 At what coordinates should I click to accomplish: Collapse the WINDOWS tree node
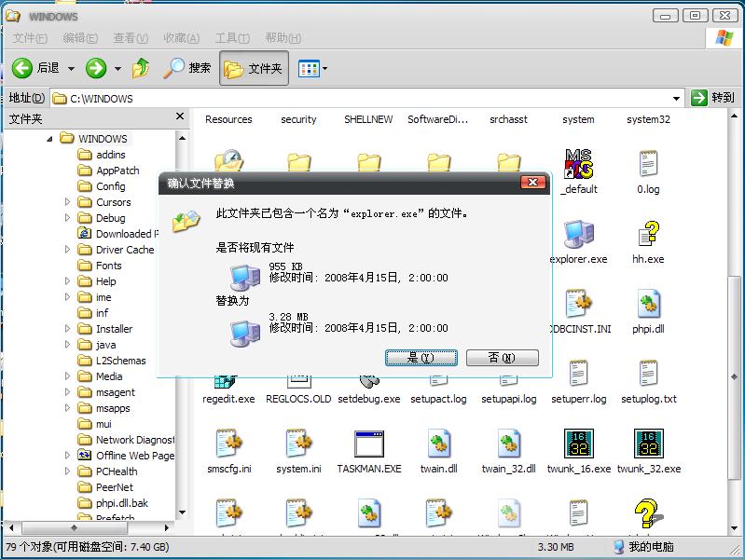pyautogui.click(x=49, y=139)
